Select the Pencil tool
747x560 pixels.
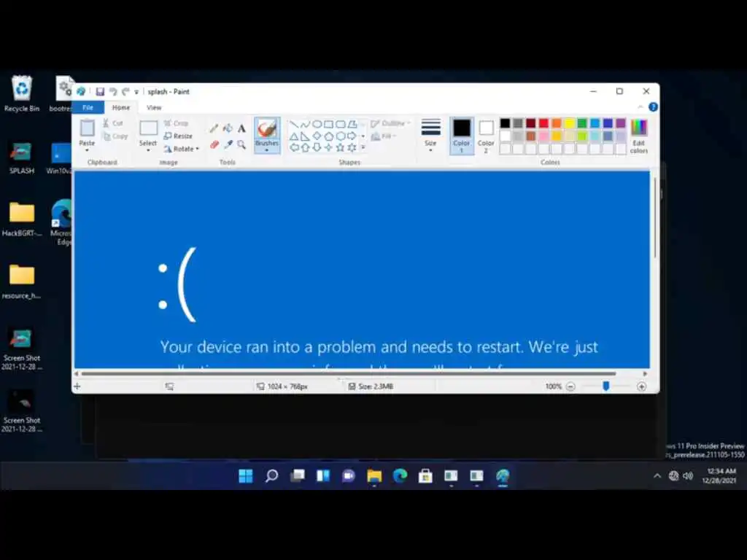214,128
